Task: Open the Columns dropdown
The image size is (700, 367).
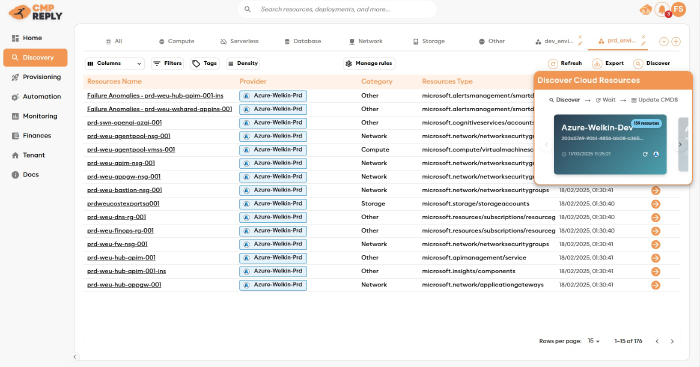Action: tap(115, 63)
